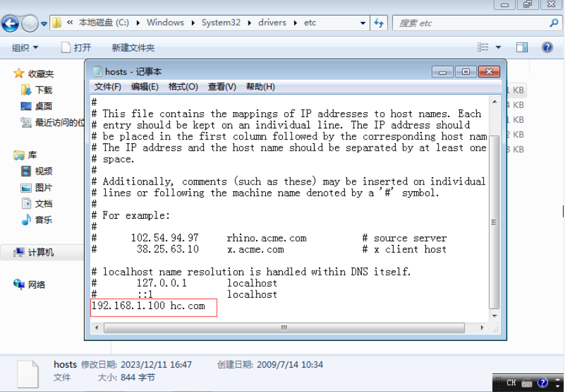Viewport: 565px width, 392px height.
Task: Click the language bar help icon
Action: click(x=543, y=383)
